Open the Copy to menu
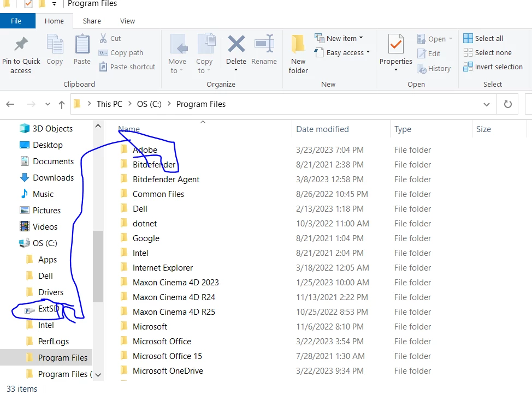This screenshot has height=395, width=532. pos(204,53)
